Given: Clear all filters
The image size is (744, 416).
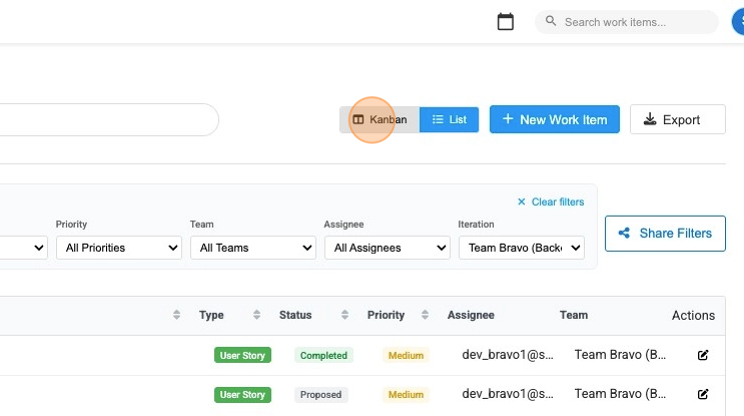Looking at the screenshot, I should [x=551, y=202].
